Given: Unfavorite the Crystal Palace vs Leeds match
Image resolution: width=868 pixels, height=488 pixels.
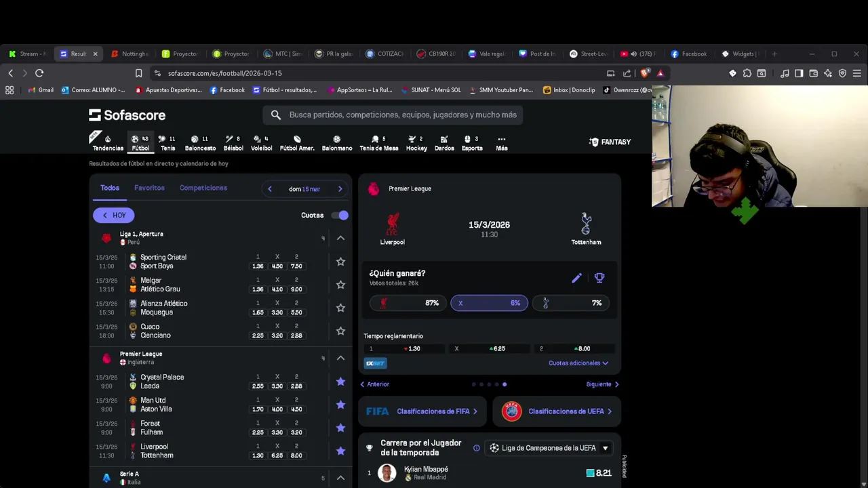Looking at the screenshot, I should point(340,382).
